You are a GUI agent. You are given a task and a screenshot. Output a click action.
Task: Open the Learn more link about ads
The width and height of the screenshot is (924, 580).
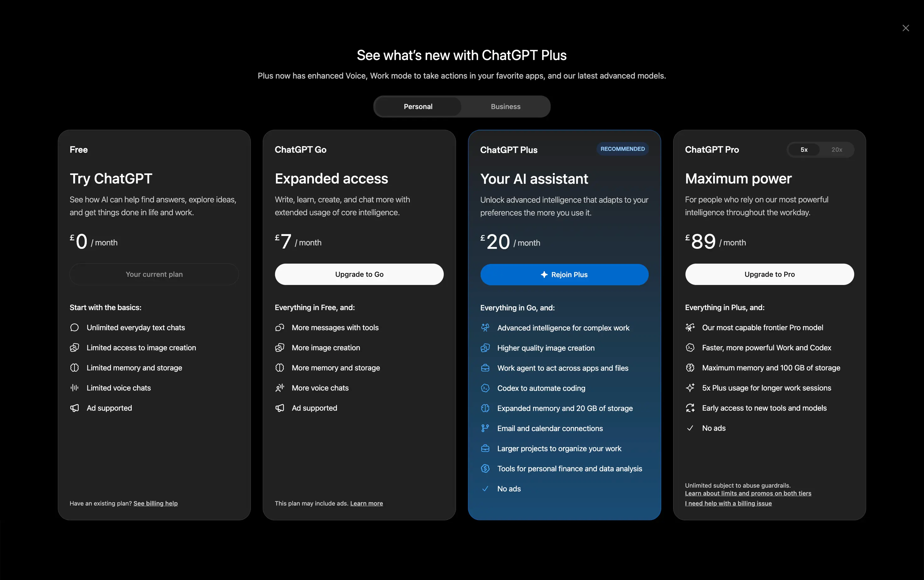tap(366, 503)
